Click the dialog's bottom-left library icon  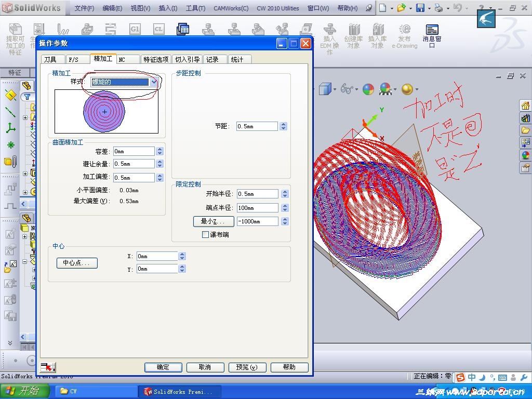click(x=48, y=367)
